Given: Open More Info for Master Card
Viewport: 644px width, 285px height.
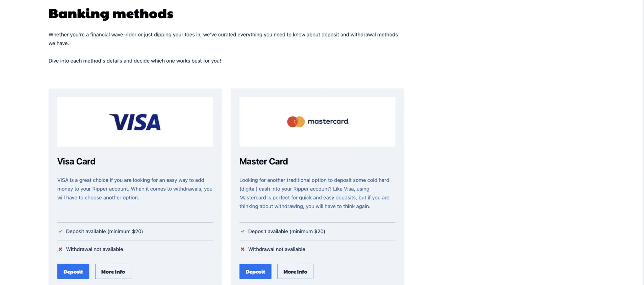Looking at the screenshot, I should click(x=295, y=272).
